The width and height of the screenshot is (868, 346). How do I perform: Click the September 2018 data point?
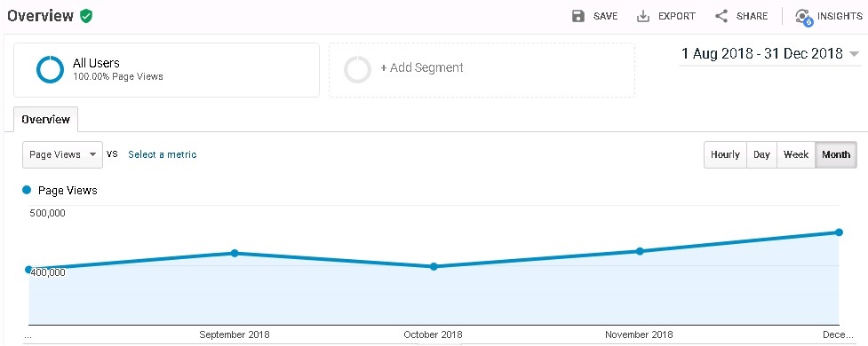pyautogui.click(x=235, y=253)
